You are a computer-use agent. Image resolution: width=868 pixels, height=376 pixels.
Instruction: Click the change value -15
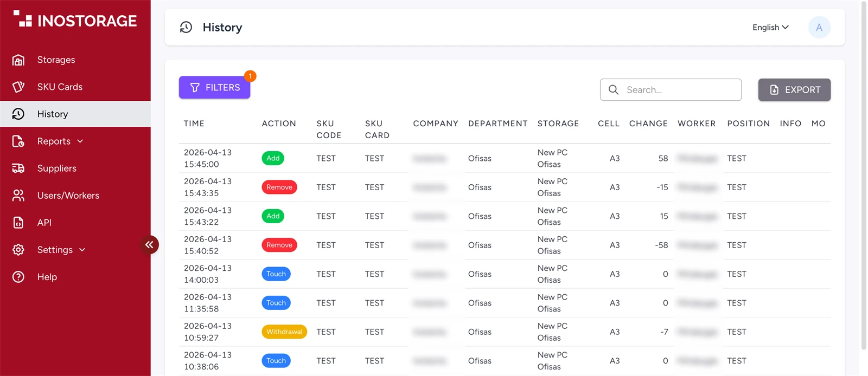tap(662, 187)
